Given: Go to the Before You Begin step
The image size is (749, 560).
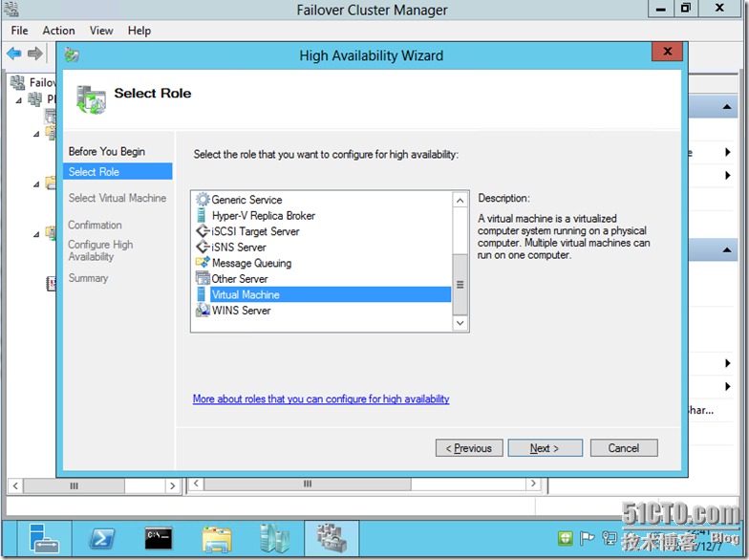Looking at the screenshot, I should coord(107,151).
